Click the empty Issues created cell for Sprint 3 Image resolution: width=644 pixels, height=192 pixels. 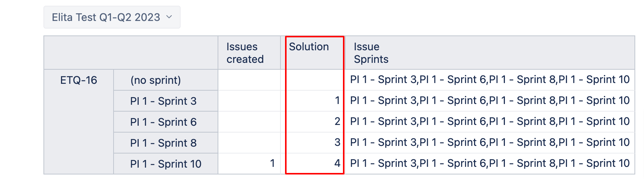pyautogui.click(x=249, y=101)
